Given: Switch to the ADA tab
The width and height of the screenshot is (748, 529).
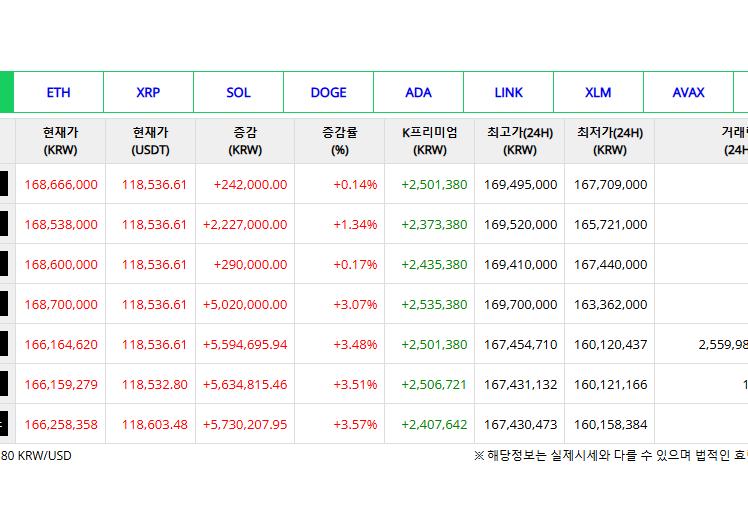Looking at the screenshot, I should tap(418, 92).
